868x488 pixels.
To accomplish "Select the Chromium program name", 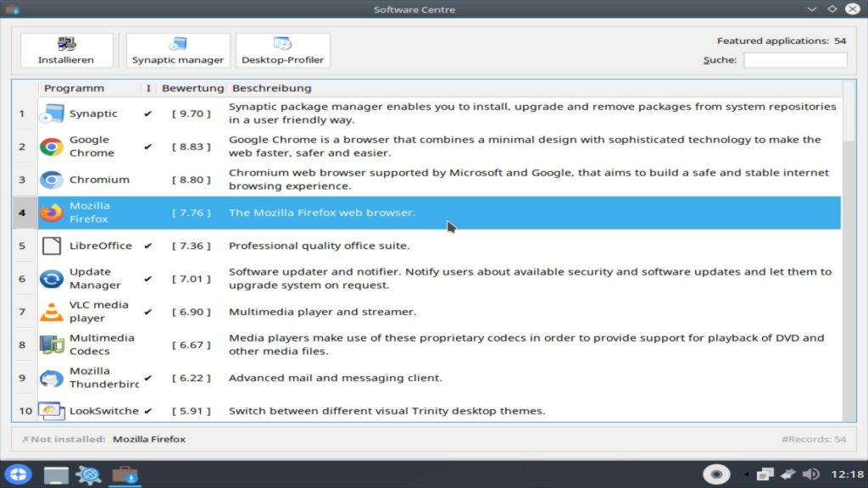I will 99,180.
